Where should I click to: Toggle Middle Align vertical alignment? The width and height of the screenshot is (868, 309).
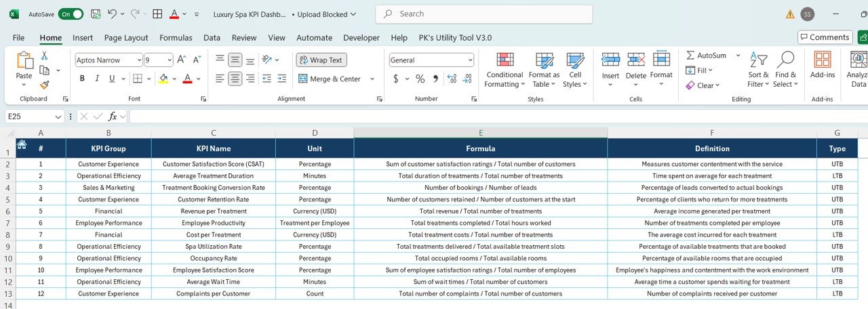235,60
